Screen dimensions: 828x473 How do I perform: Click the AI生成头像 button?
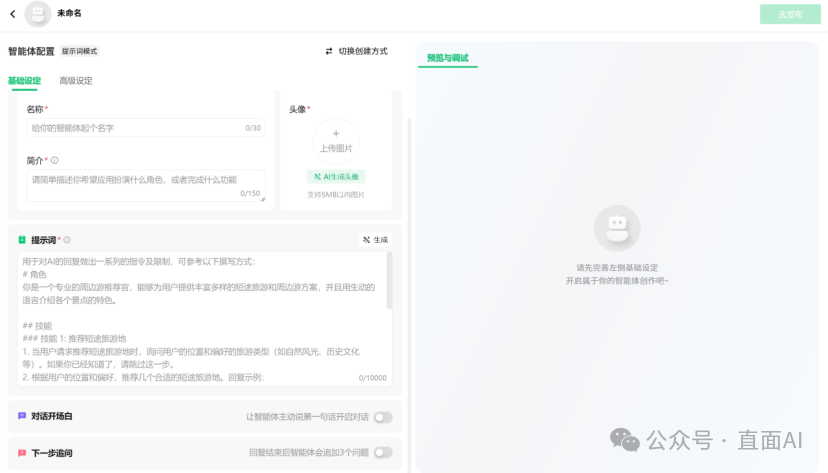(336, 177)
